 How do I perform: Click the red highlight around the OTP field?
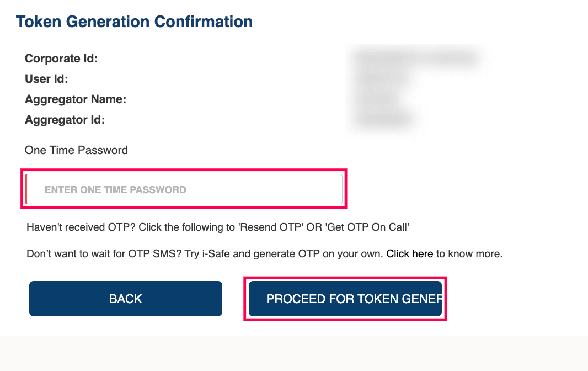click(184, 168)
